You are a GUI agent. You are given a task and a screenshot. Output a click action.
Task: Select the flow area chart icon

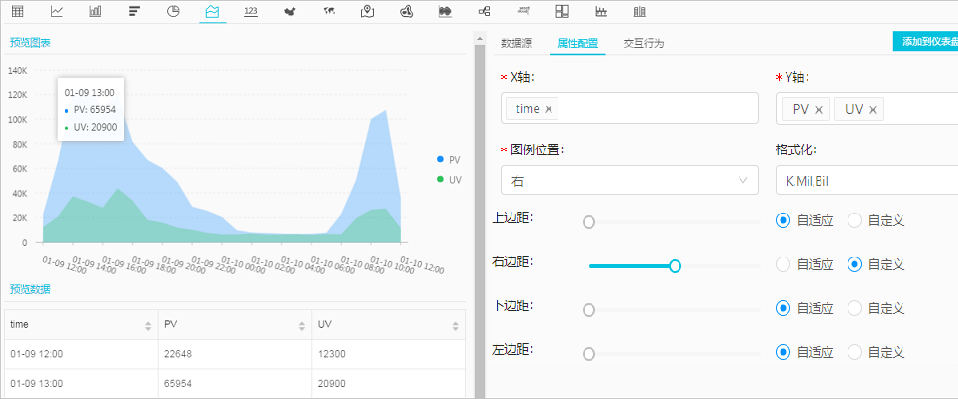click(x=445, y=11)
